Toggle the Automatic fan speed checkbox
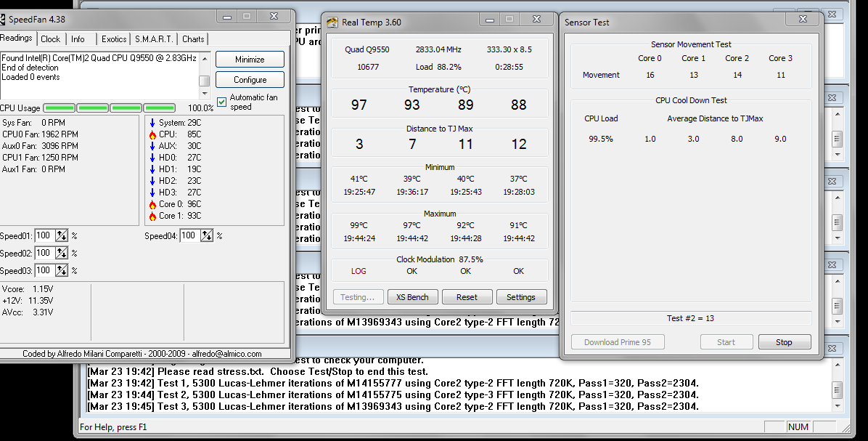Viewport: 868px width, 441px height. [221, 102]
